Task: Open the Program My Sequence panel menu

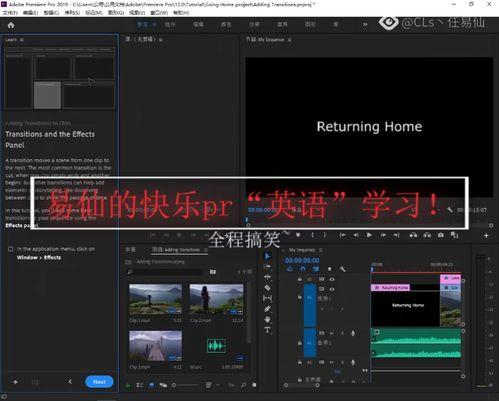Action: (290, 40)
